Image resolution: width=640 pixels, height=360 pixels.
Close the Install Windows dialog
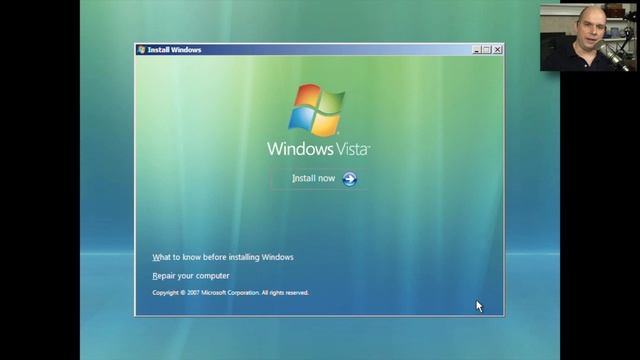497,50
